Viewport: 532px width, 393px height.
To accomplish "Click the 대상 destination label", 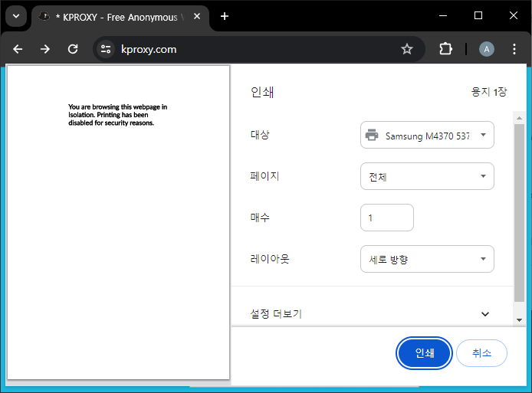I will [x=260, y=135].
